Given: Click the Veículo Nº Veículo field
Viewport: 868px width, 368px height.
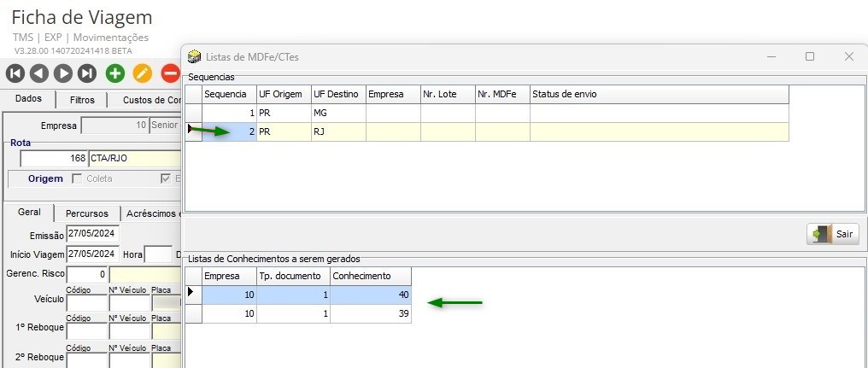Looking at the screenshot, I should (130, 303).
